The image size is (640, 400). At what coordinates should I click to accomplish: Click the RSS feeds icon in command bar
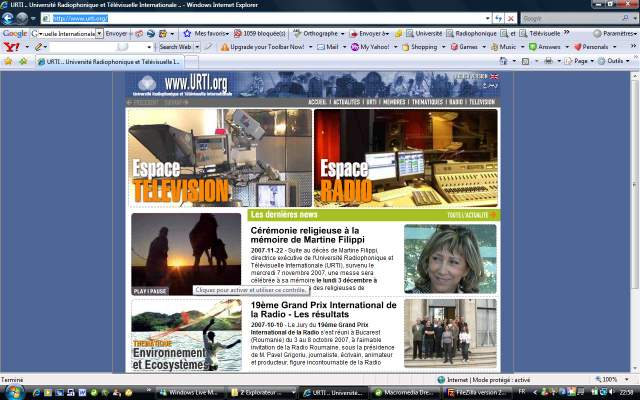pyautogui.click(x=525, y=61)
